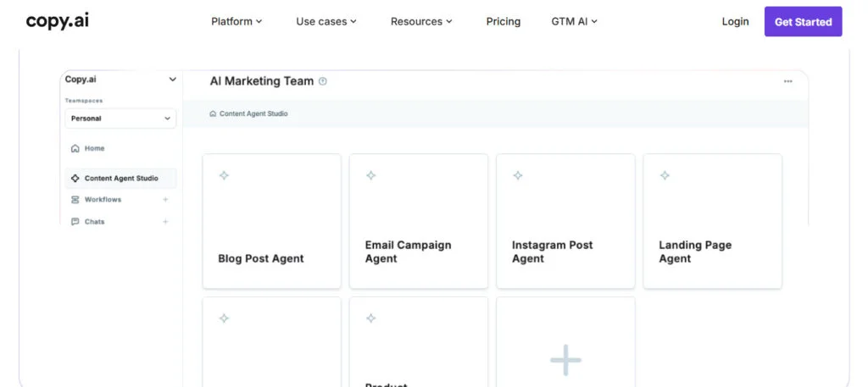
Task: Click the Home icon in sidebar
Action: (x=75, y=148)
